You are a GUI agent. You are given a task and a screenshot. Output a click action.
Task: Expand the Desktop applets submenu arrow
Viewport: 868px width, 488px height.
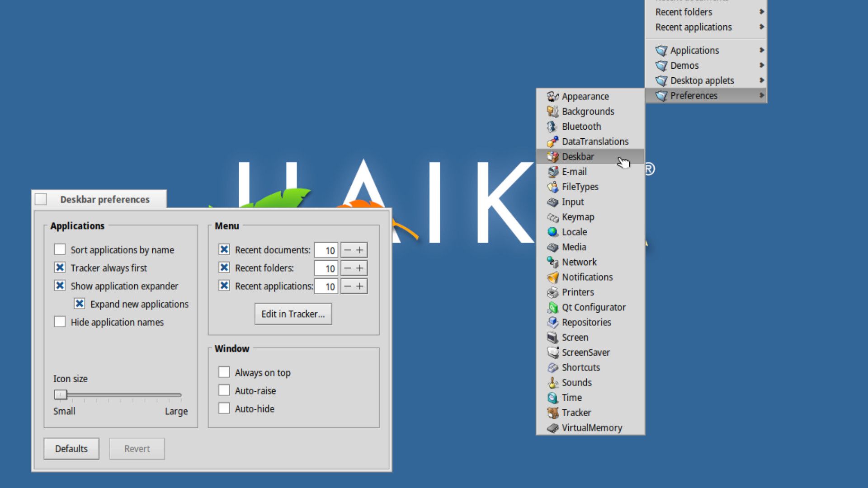point(762,80)
